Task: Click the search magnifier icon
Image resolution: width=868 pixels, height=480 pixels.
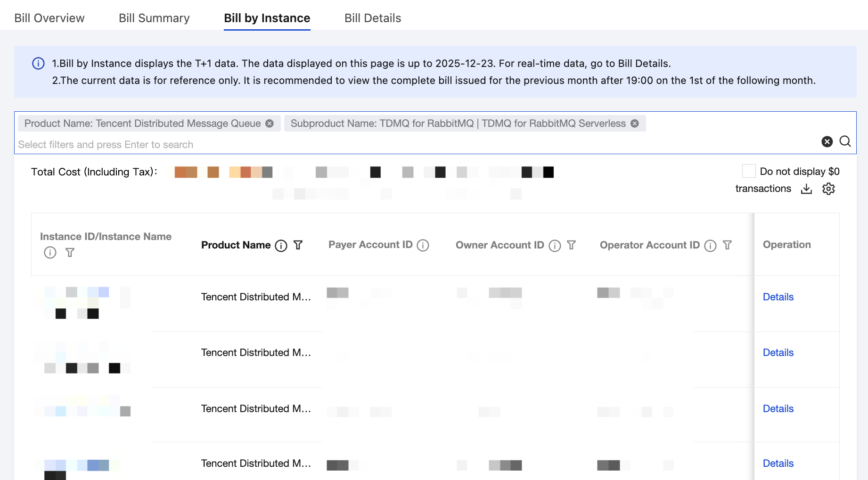Action: coord(845,141)
